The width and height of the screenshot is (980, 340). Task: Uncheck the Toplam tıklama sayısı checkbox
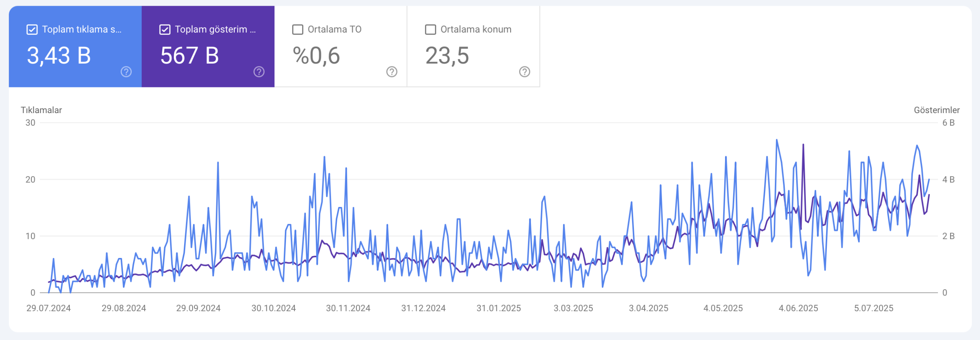pyautogui.click(x=32, y=30)
